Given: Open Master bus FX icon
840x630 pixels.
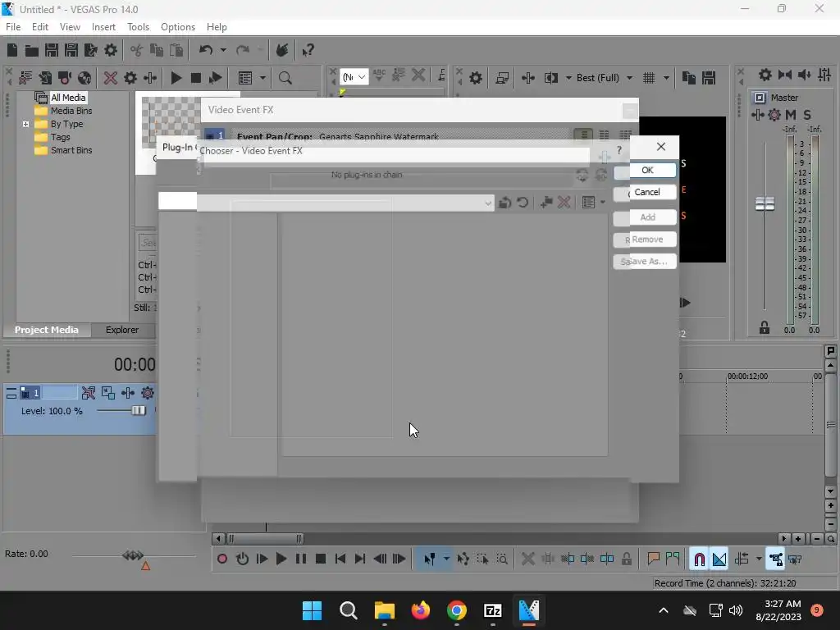Looking at the screenshot, I should pyautogui.click(x=757, y=115).
